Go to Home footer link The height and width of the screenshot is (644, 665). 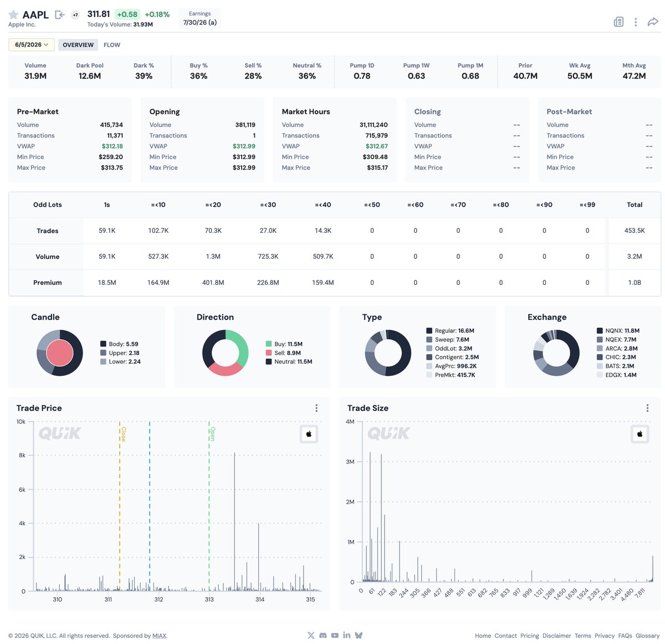(x=483, y=636)
